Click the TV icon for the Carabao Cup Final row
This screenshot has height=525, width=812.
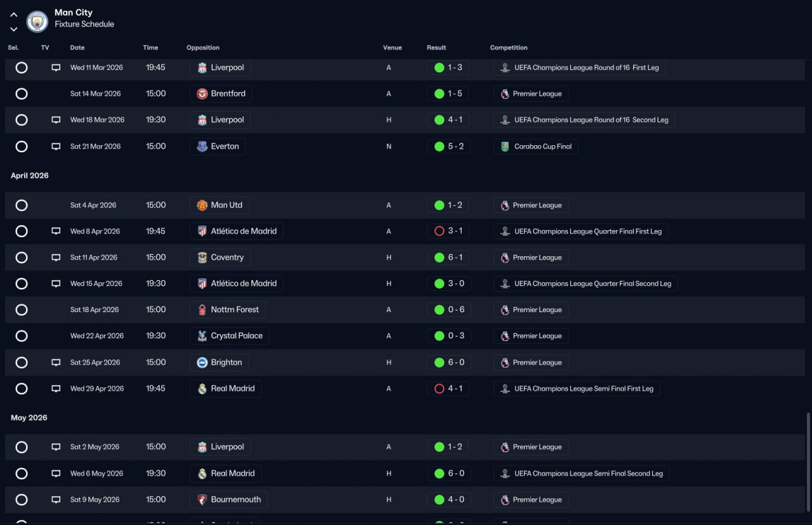[x=56, y=146]
